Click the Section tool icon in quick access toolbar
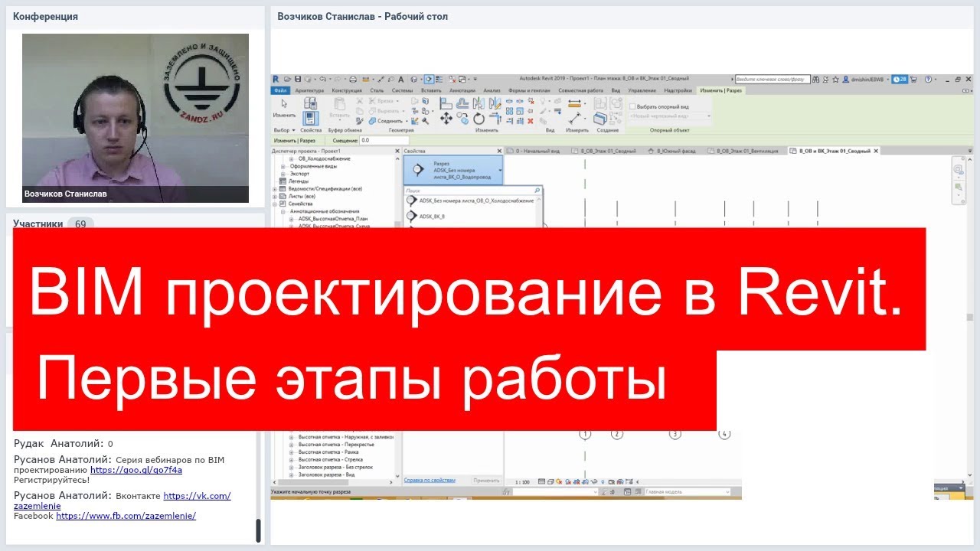The height and width of the screenshot is (551, 980). (429, 79)
